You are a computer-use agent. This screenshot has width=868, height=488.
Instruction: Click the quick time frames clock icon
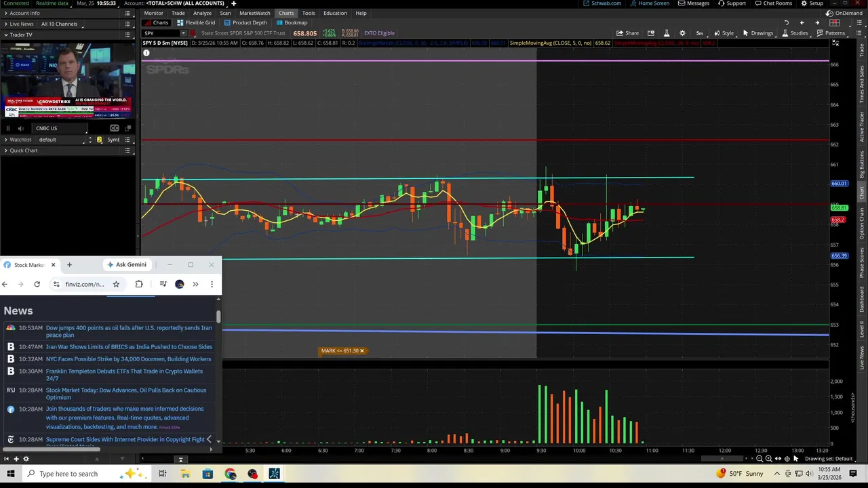tap(651, 33)
